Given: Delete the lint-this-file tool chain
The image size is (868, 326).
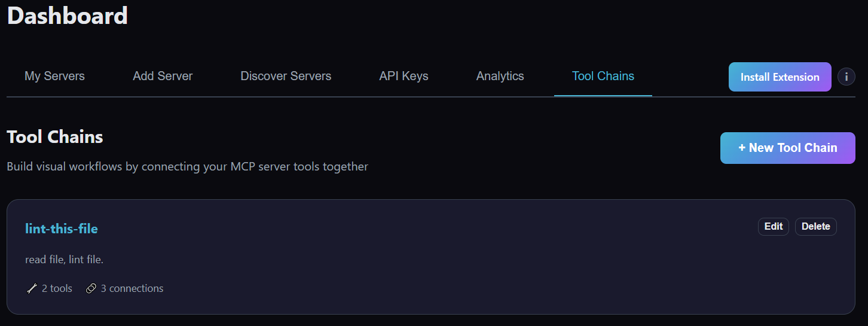Looking at the screenshot, I should [816, 226].
